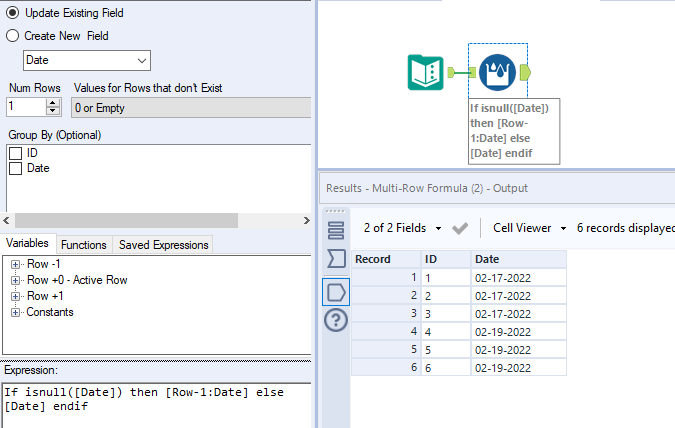Check the Date group by checkbox
Image resolution: width=675 pixels, height=428 pixels.
coord(16,169)
